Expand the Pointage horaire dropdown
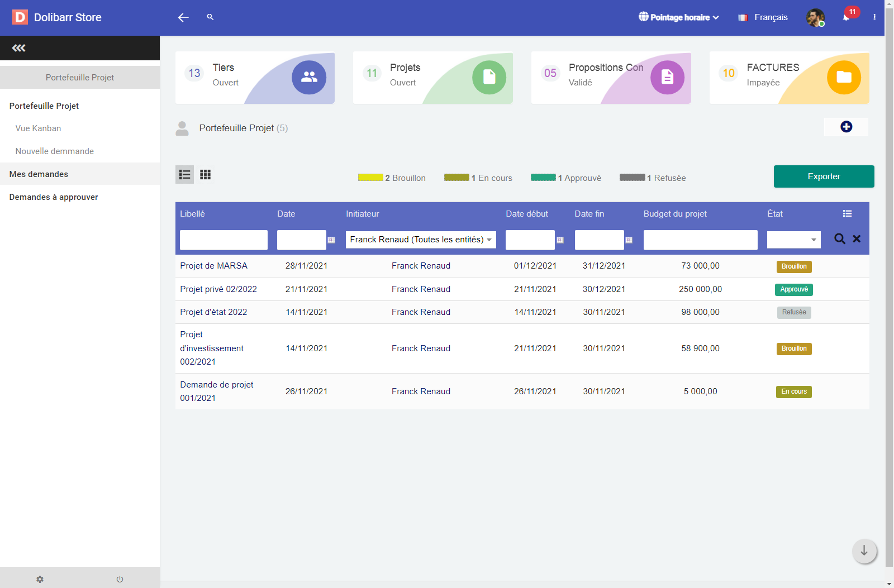894x588 pixels. (679, 17)
